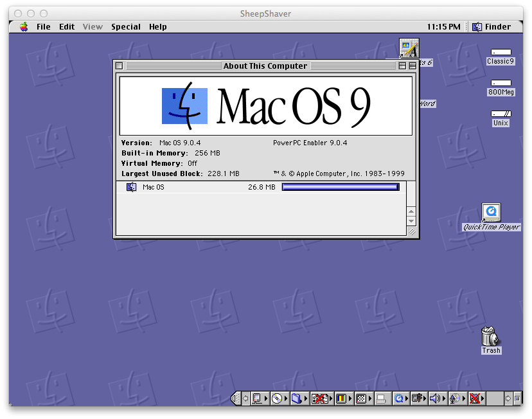Click the 'Mac OS 9.0.4' version text

click(180, 143)
